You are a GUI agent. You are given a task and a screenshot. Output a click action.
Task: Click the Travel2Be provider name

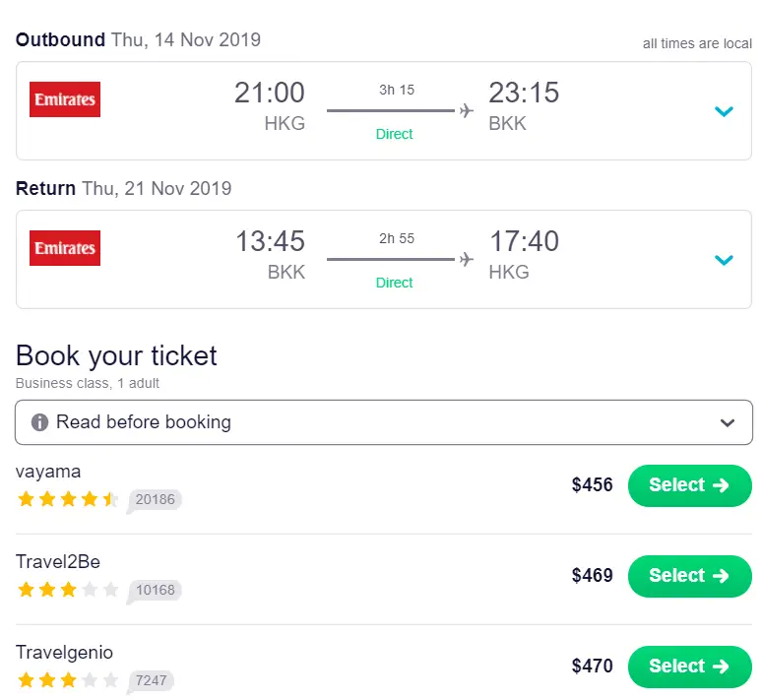coord(58,562)
